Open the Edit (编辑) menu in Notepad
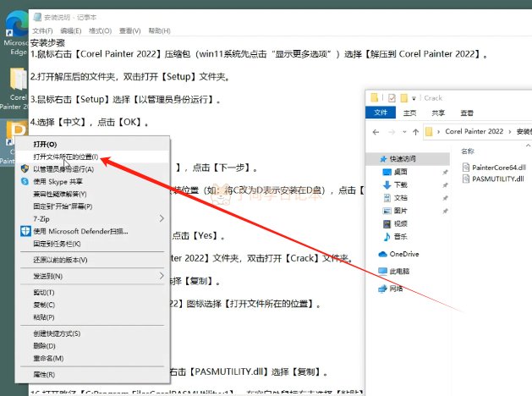 (x=71, y=30)
